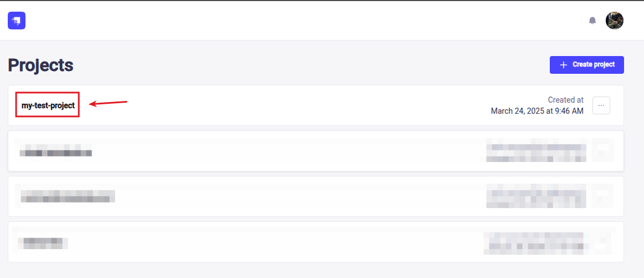Click the "Created at" label on my-test-project
The image size is (644, 278).
[565, 100]
